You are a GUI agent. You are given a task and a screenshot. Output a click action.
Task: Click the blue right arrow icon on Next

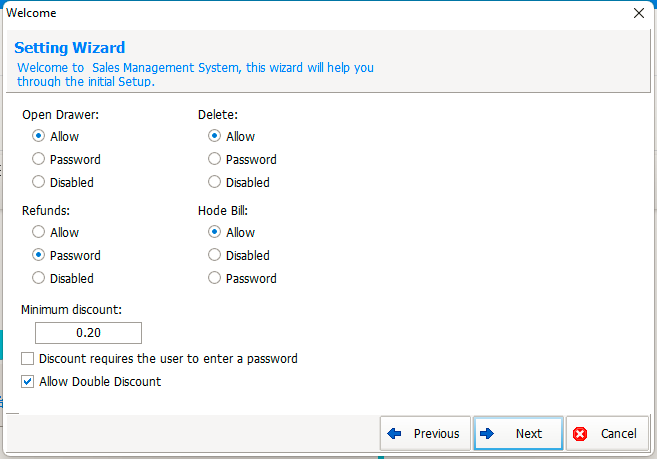pyautogui.click(x=487, y=433)
